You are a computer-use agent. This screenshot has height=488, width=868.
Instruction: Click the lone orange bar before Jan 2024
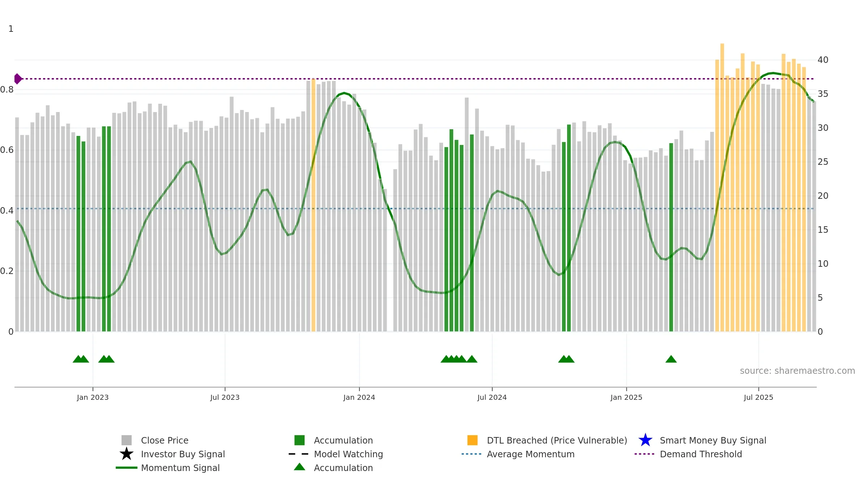pos(313,205)
